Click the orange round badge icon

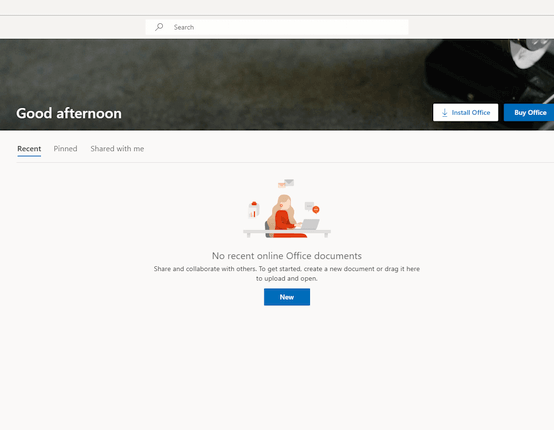[316, 210]
